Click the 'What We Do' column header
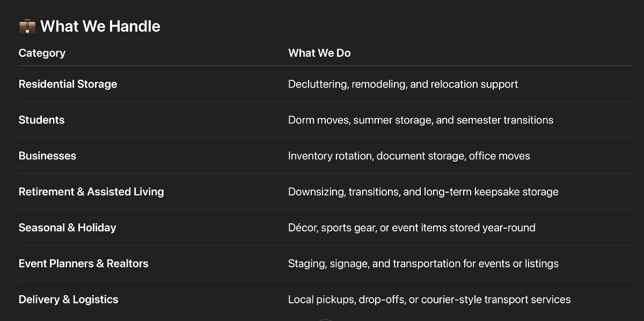 click(x=319, y=53)
